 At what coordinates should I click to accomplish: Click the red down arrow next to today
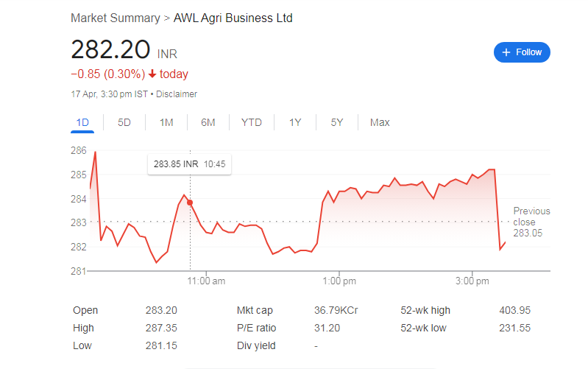[152, 74]
